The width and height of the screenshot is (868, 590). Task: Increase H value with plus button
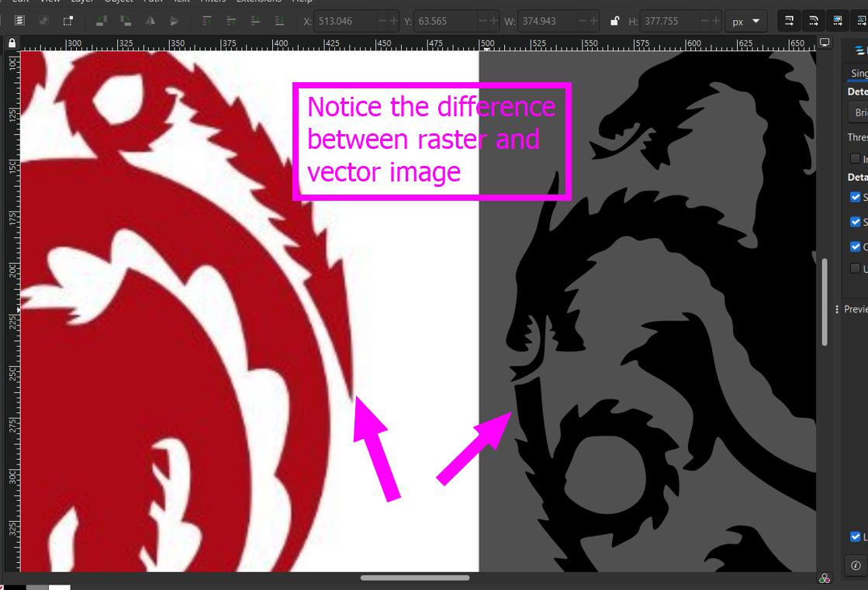click(716, 21)
